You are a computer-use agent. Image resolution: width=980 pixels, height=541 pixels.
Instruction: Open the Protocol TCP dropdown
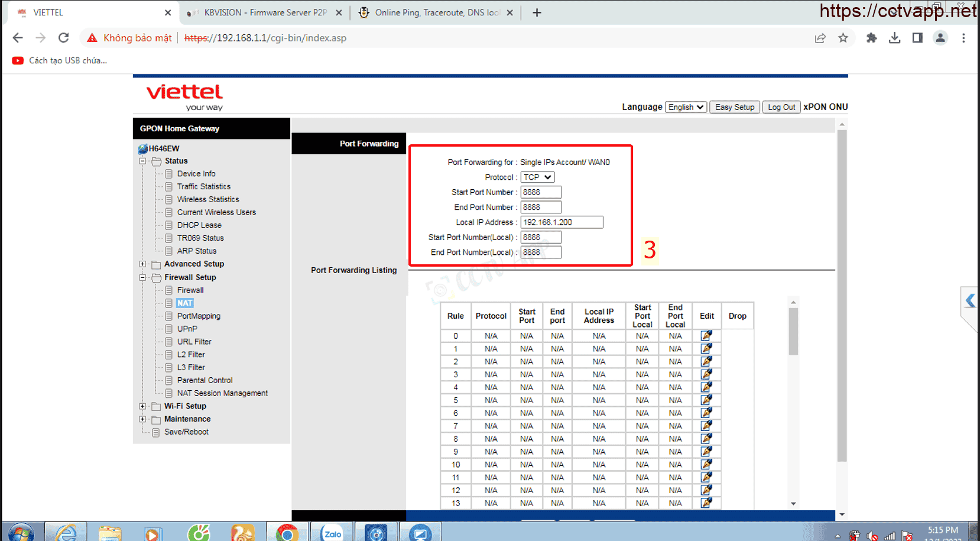(x=537, y=177)
